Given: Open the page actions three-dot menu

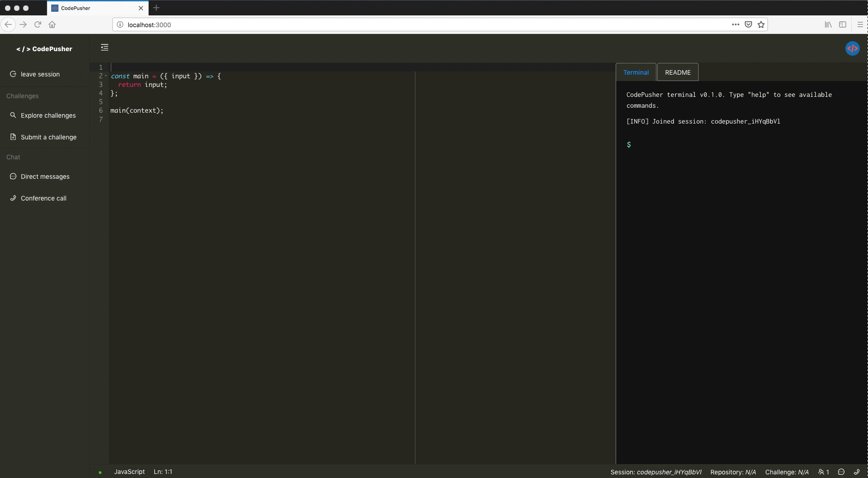Looking at the screenshot, I should pos(735,24).
